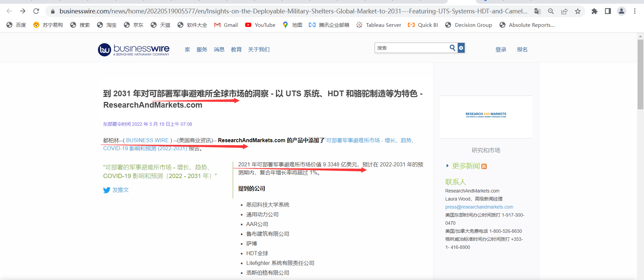Open the YouTube bookmark

click(260, 25)
